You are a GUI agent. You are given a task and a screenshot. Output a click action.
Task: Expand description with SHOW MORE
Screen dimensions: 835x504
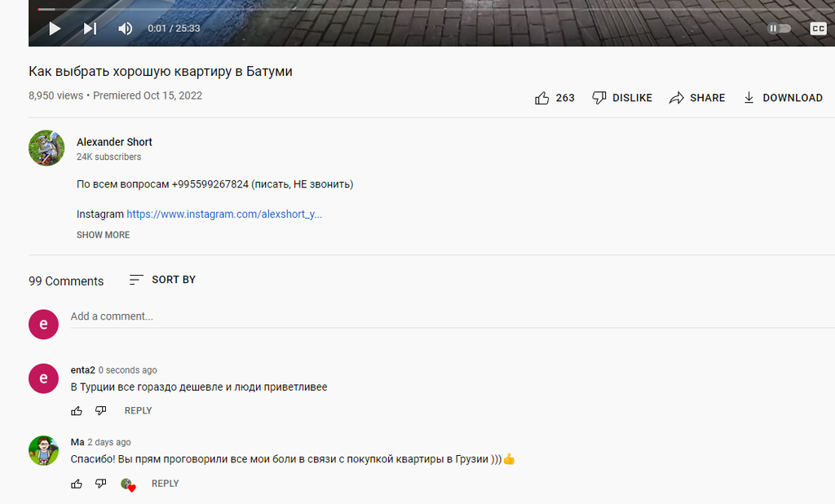[103, 235]
